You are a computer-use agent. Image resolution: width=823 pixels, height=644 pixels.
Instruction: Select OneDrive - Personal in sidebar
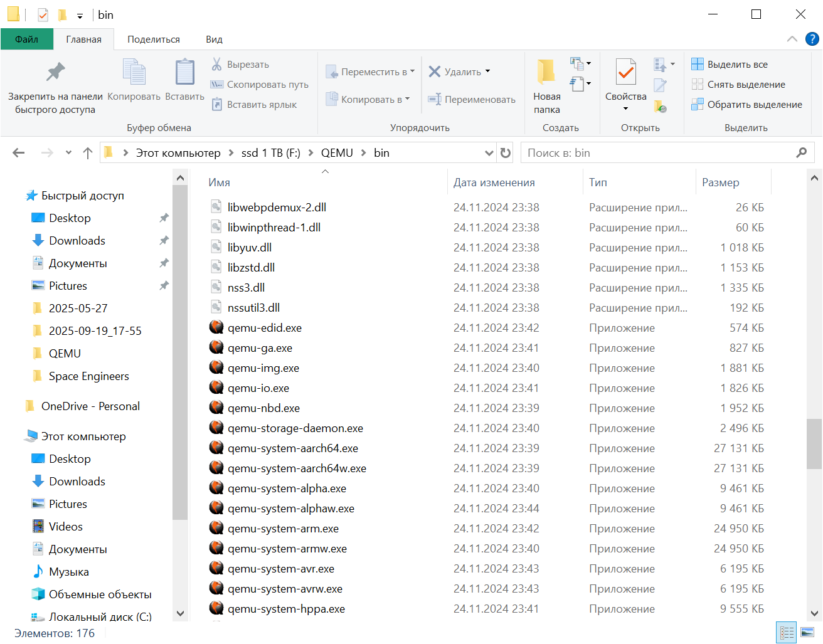coord(90,406)
